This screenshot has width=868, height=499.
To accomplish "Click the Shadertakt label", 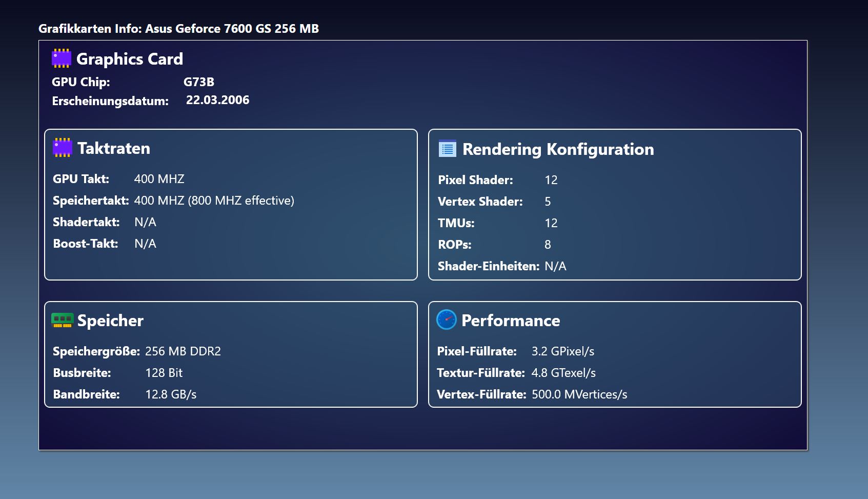I will pyautogui.click(x=86, y=222).
